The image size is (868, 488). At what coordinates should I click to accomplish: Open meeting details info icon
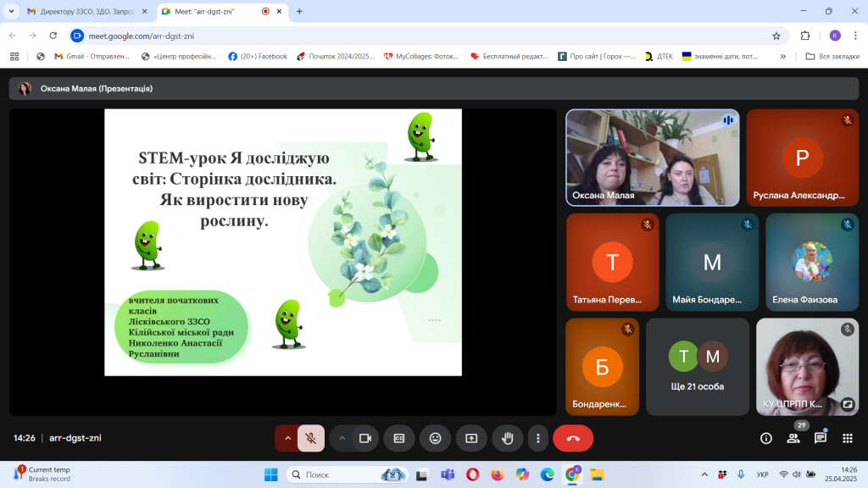pyautogui.click(x=766, y=438)
